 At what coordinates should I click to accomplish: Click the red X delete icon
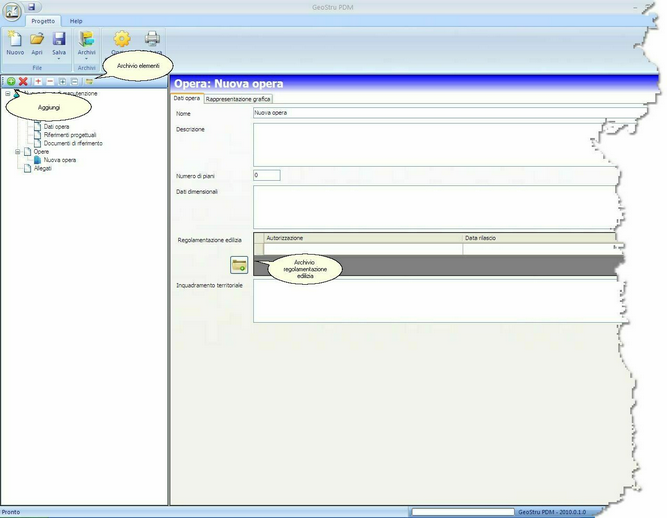[x=23, y=81]
